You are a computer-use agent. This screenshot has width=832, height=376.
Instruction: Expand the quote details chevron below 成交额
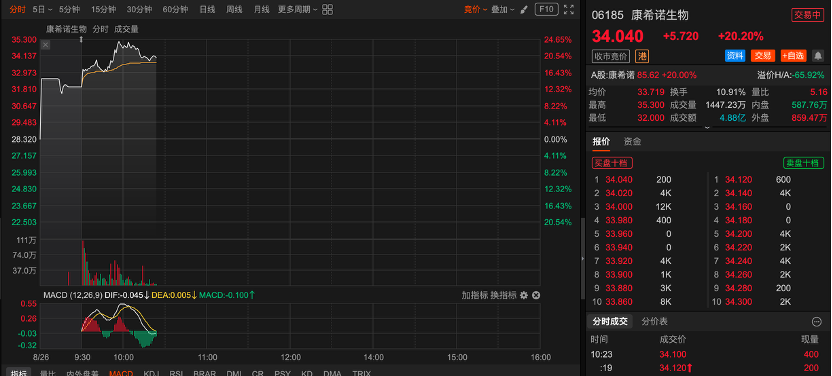click(x=706, y=127)
